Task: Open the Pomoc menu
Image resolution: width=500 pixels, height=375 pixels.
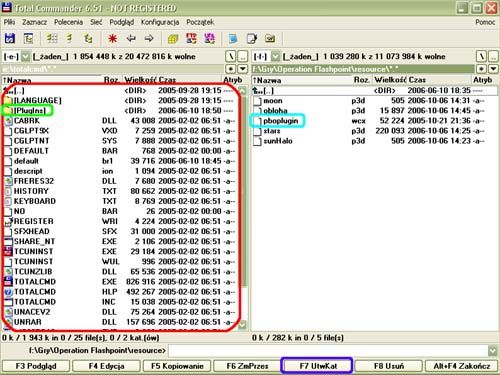Action: (x=485, y=22)
